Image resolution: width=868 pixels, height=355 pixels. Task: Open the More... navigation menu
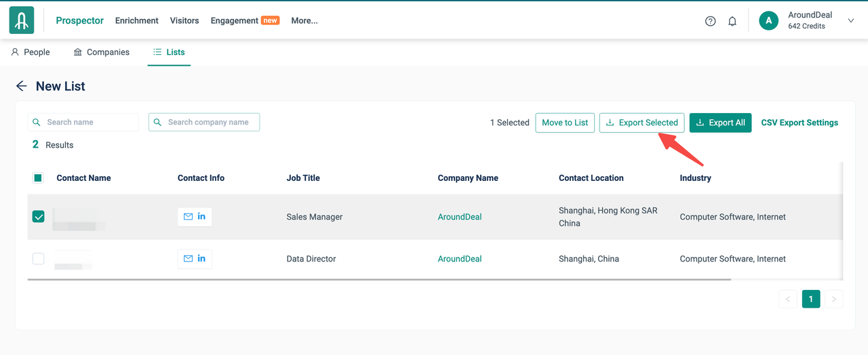304,21
